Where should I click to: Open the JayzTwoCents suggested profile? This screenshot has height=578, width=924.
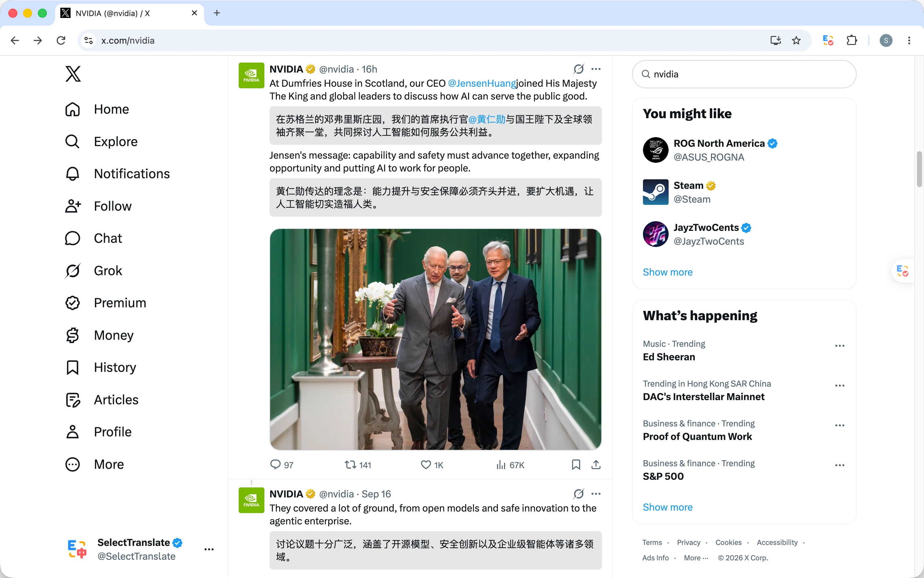744,234
